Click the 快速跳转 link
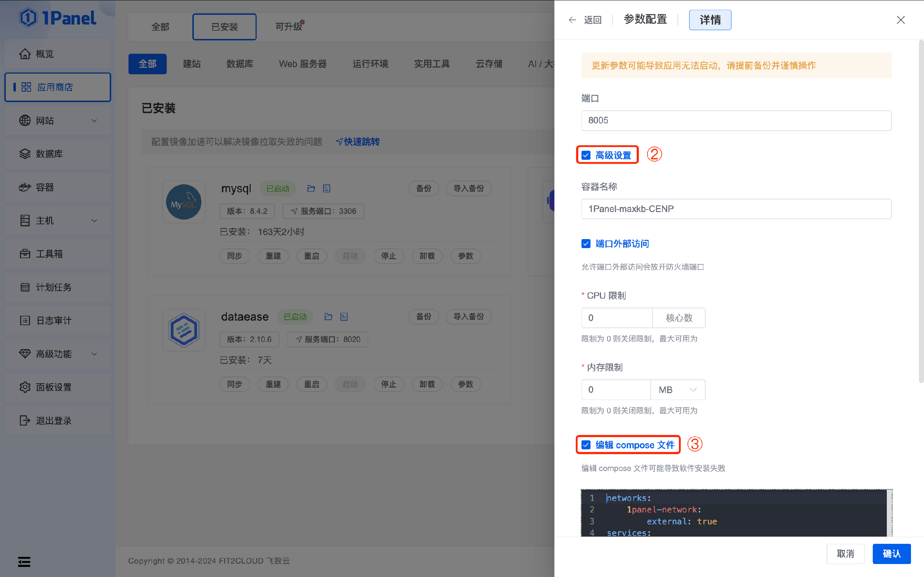 pyautogui.click(x=358, y=142)
